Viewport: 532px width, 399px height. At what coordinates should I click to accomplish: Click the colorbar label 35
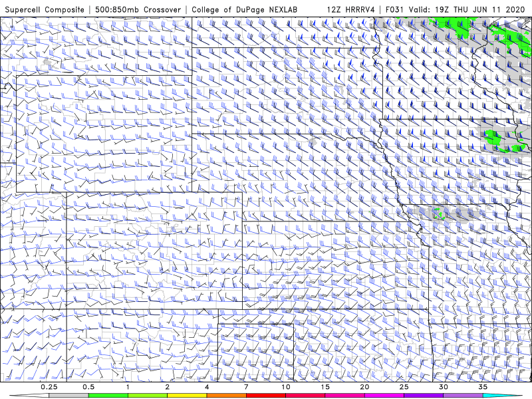point(483,387)
